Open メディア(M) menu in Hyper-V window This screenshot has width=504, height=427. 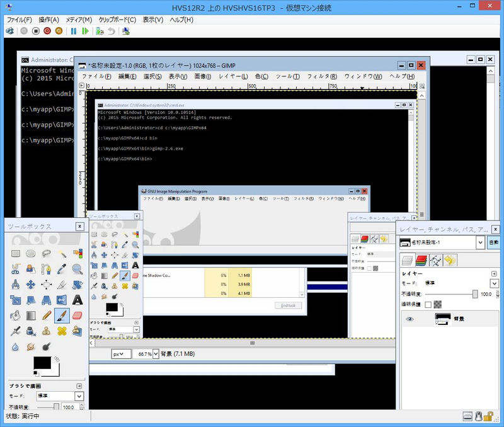coord(79,20)
